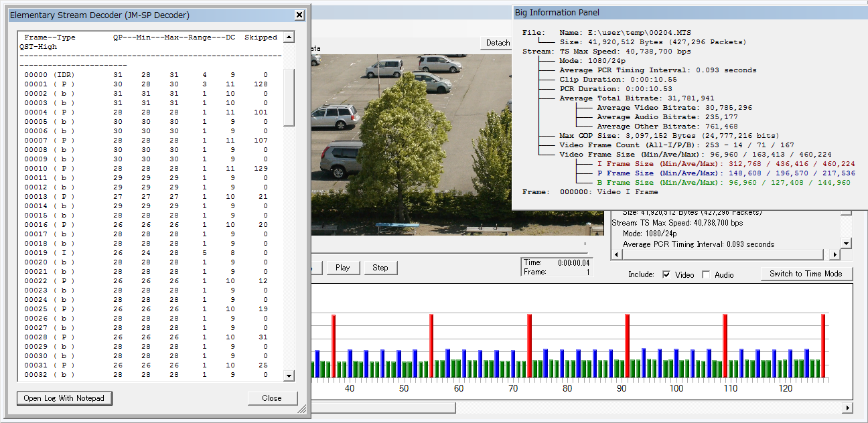Step forward one frame with Step
868x423 pixels.
click(x=380, y=268)
